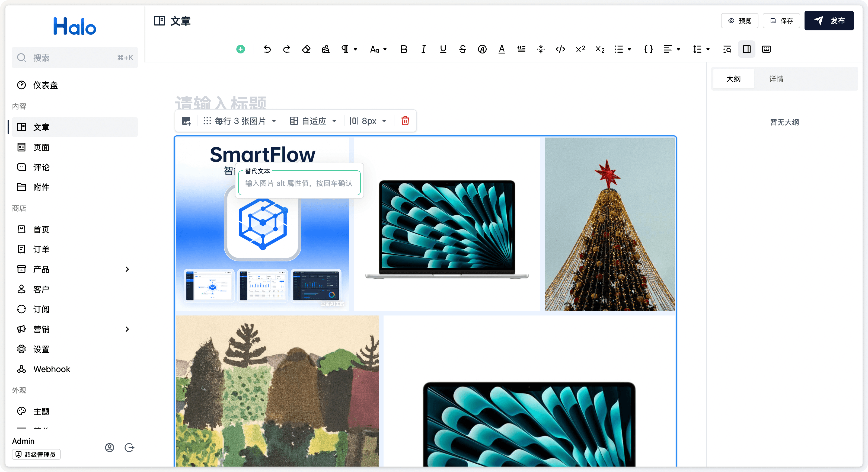This screenshot has width=868, height=472.
Task: Insert a blockquote
Action: coord(521,49)
